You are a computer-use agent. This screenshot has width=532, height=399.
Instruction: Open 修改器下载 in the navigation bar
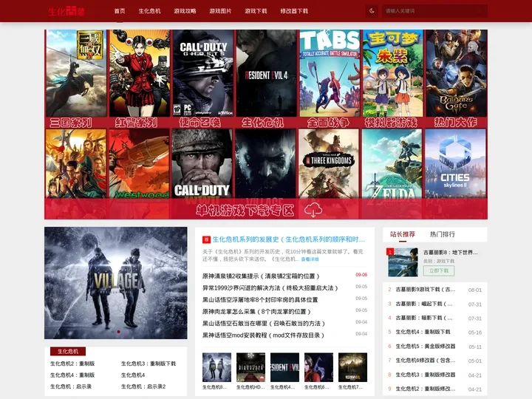[x=294, y=11]
